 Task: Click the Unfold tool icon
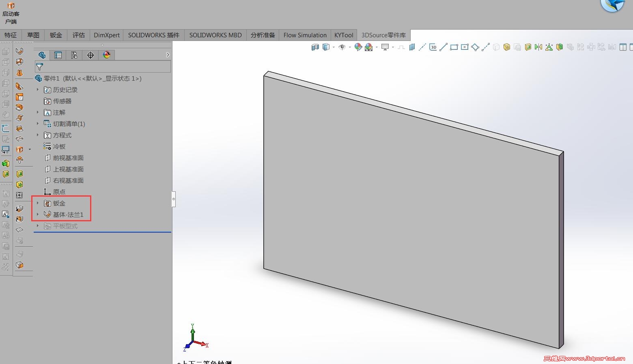click(19, 208)
